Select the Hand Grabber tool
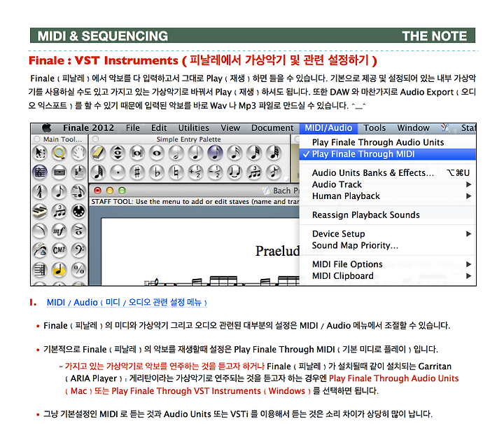 click(x=78, y=153)
